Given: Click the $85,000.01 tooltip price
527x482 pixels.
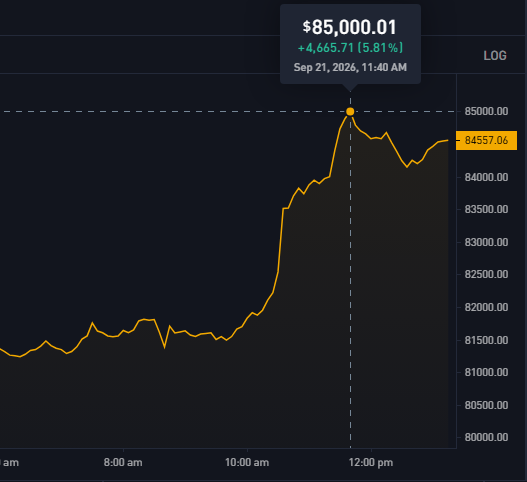Looking at the screenshot, I should coord(350,27).
